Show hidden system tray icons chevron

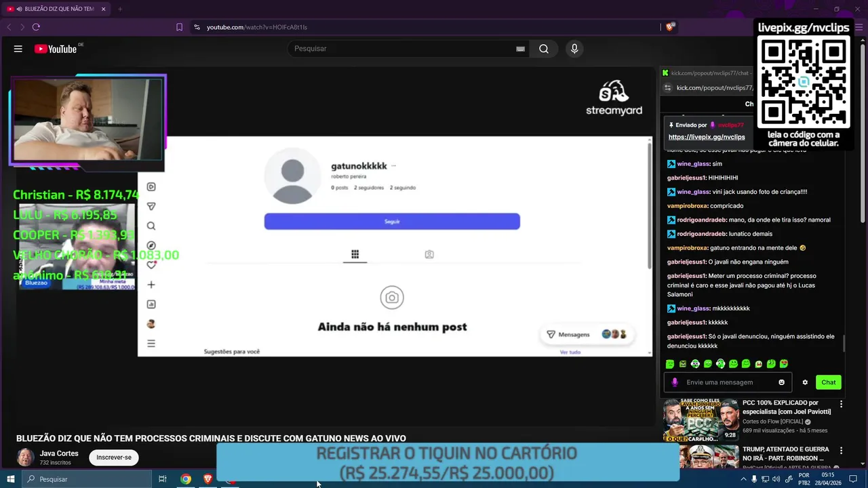click(744, 479)
